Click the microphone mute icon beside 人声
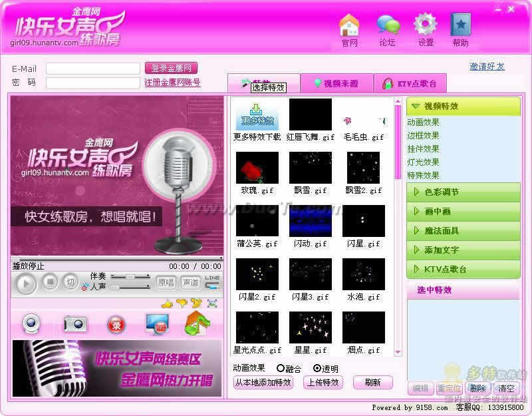Image resolution: width=532 pixels, height=416 pixels. pyautogui.click(x=85, y=288)
